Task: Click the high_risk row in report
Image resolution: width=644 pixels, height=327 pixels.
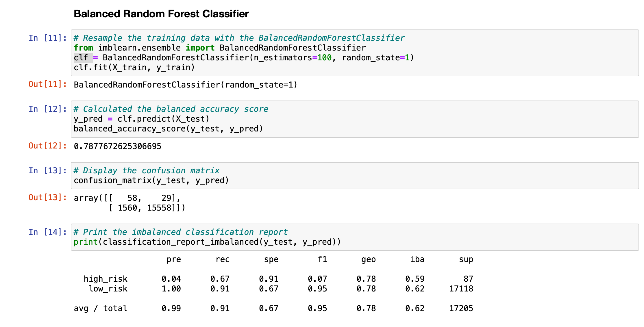Action: click(x=105, y=279)
